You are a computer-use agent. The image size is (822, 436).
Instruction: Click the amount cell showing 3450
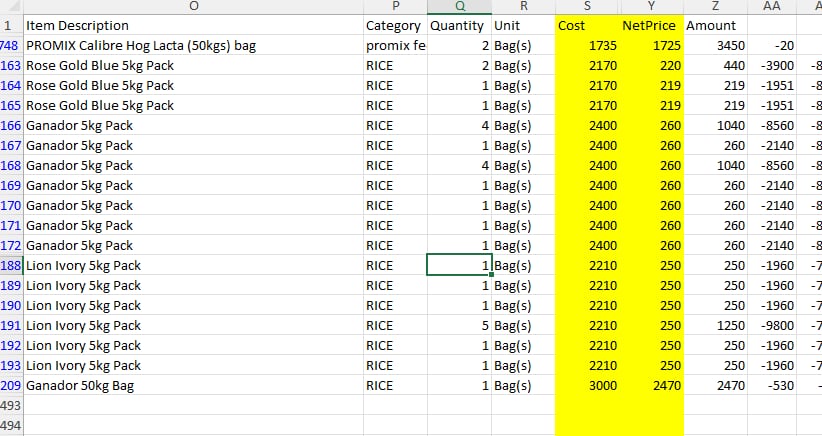point(714,45)
